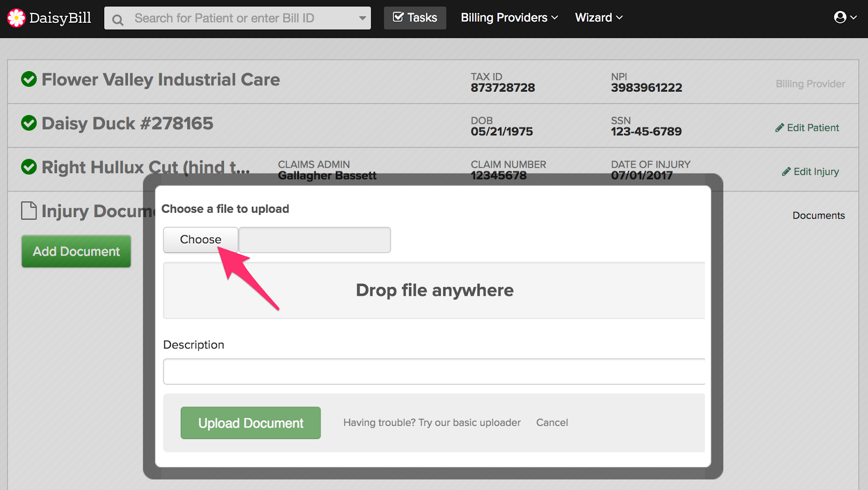Viewport: 868px width, 490px height.
Task: Click the NPI value 3983961222
Action: pos(647,88)
